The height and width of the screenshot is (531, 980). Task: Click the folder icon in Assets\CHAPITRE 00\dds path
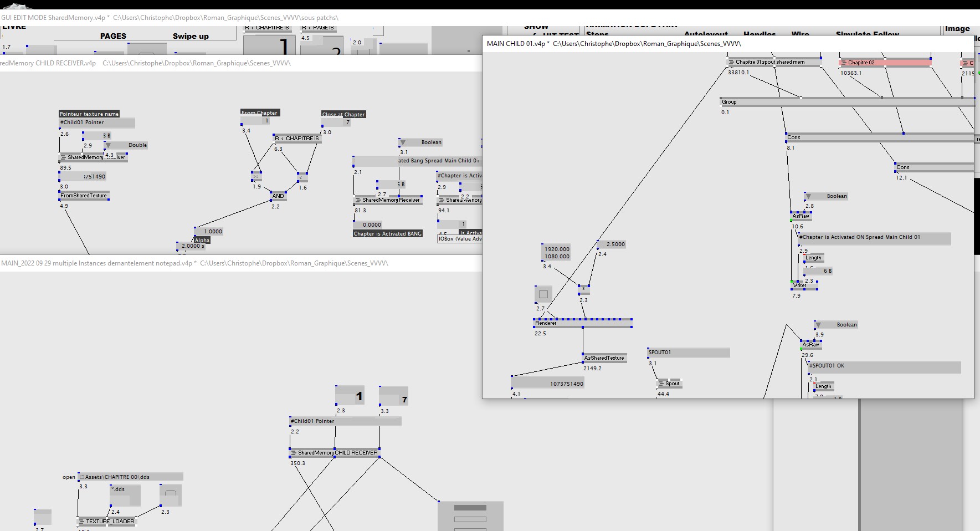click(x=81, y=477)
